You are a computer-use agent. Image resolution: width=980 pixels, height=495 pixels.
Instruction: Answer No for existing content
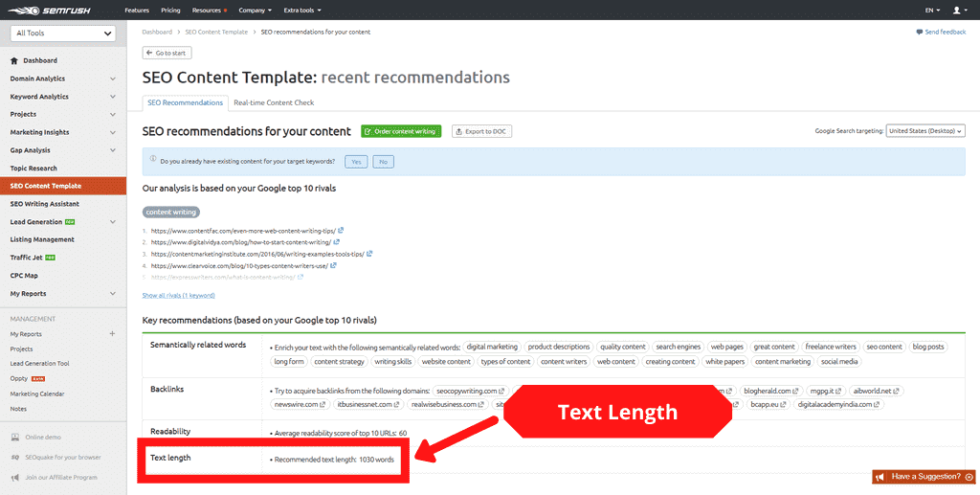point(383,162)
